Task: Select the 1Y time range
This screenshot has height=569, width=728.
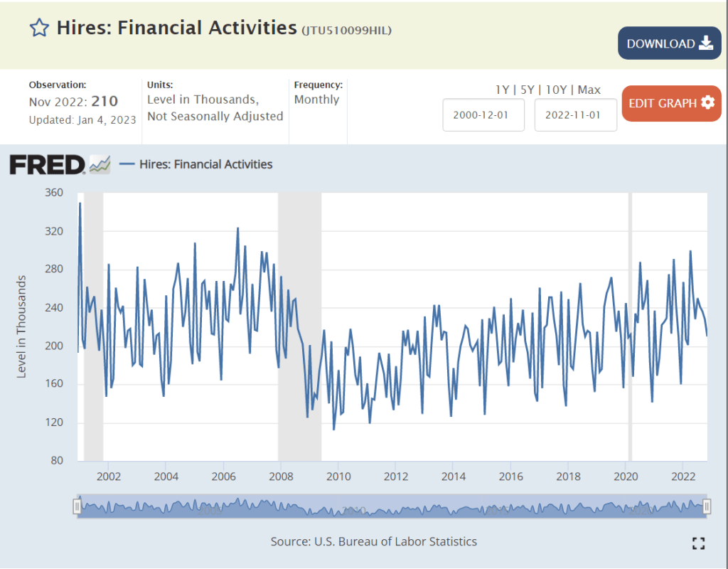Action: [x=502, y=90]
